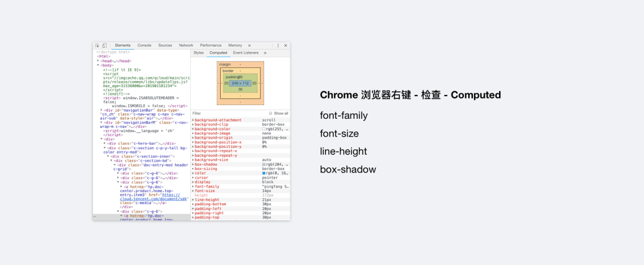Show more DevTools panels via main chevron

[249, 45]
